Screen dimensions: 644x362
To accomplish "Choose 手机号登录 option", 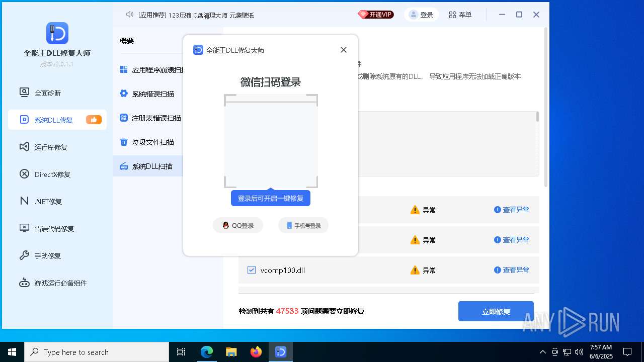I will [x=303, y=225].
